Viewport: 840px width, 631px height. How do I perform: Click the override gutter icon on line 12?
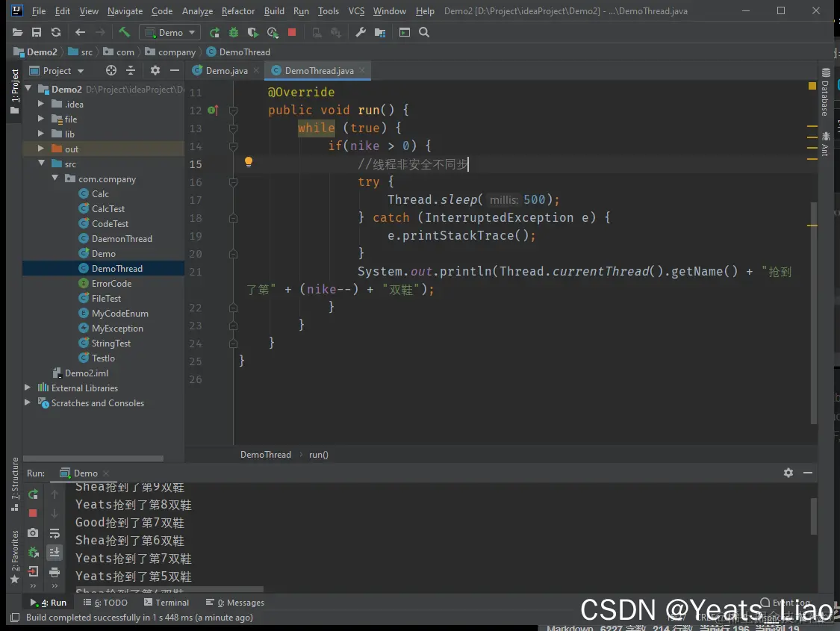(x=213, y=111)
